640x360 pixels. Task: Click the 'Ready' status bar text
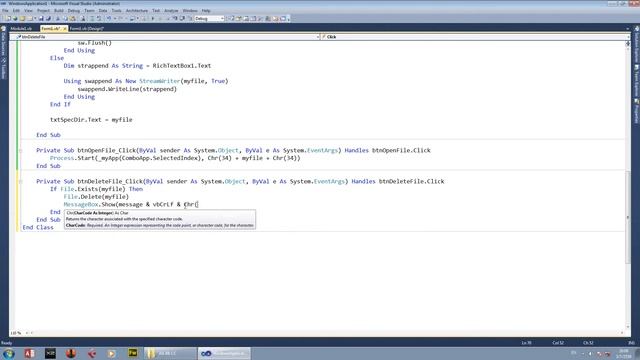pyautogui.click(x=7, y=343)
